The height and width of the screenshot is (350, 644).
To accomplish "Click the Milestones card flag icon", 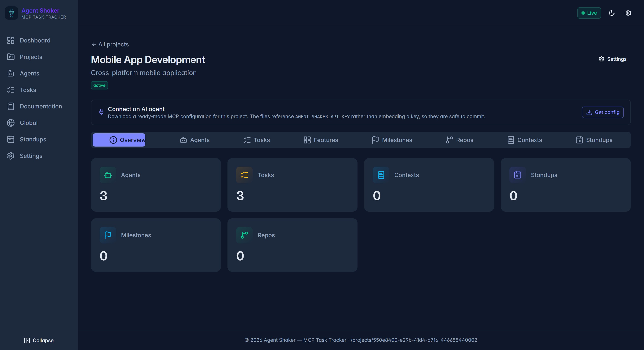I will [108, 235].
